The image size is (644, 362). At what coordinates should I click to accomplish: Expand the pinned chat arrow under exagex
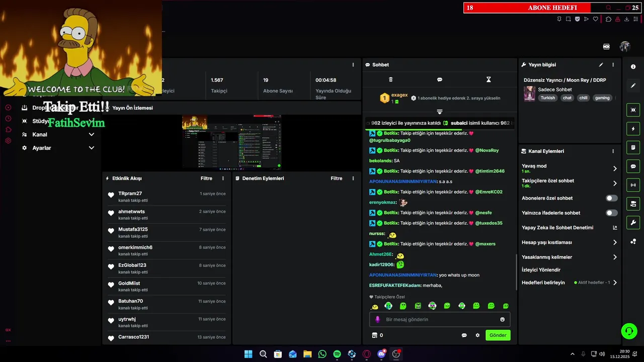pos(440,112)
